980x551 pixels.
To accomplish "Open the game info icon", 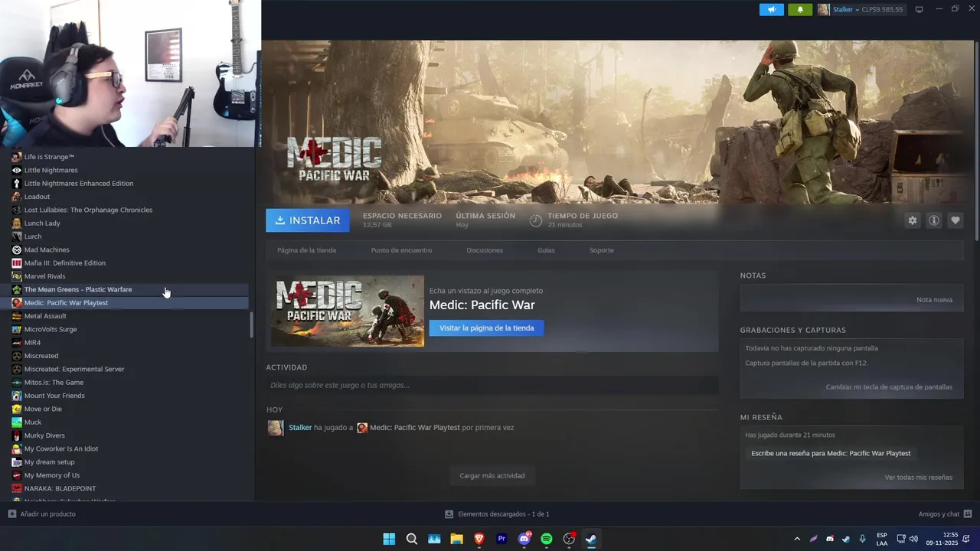I will point(933,220).
